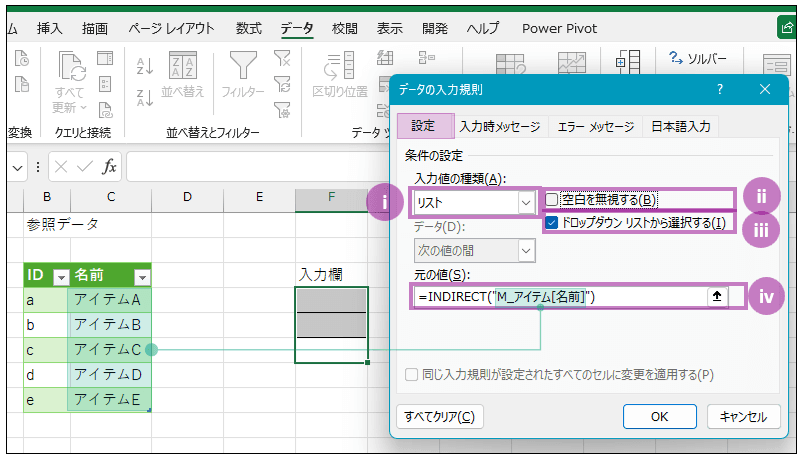Select column D header
Screen dimensions: 805x460
coord(187,197)
